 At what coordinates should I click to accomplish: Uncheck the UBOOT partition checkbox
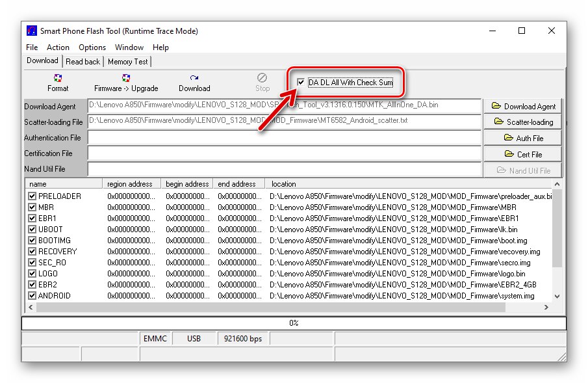click(x=32, y=230)
